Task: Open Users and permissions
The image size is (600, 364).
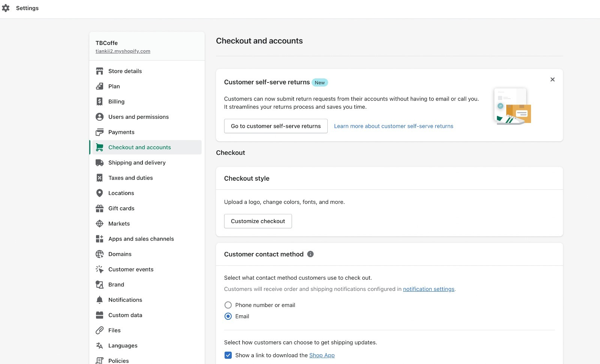Action: tap(138, 117)
